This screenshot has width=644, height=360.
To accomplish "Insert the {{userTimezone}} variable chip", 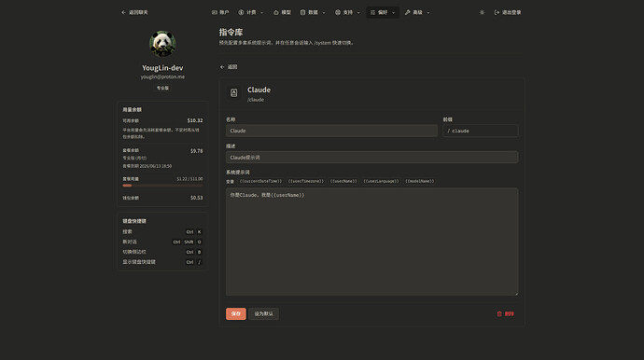I will point(306,181).
